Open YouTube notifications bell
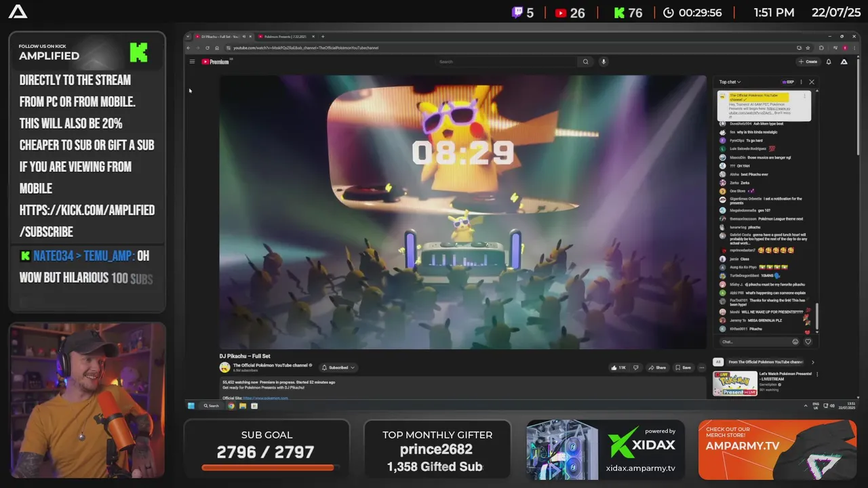The width and height of the screenshot is (868, 488). [x=829, y=62]
